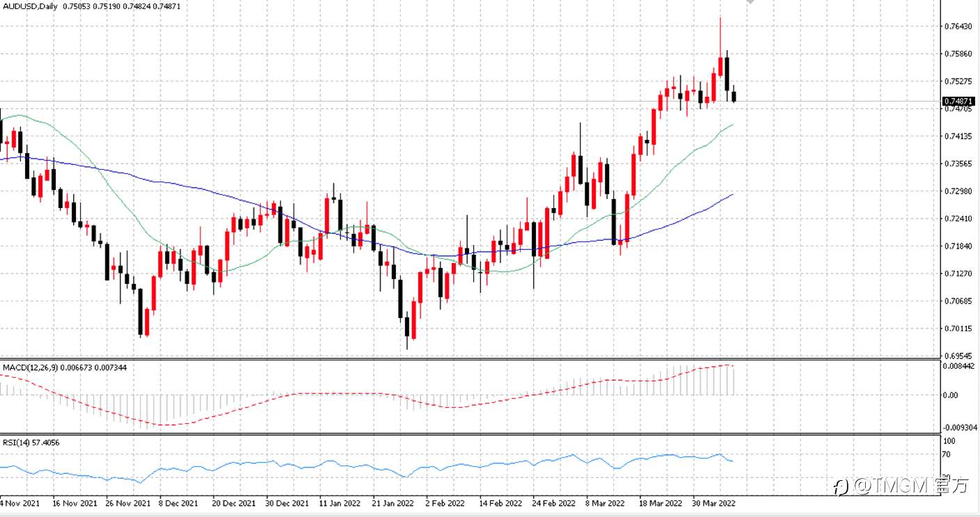Viewport: 980px width, 517px height.
Task: Select the MACD(12,26,9) indicator label
Action: 30,367
